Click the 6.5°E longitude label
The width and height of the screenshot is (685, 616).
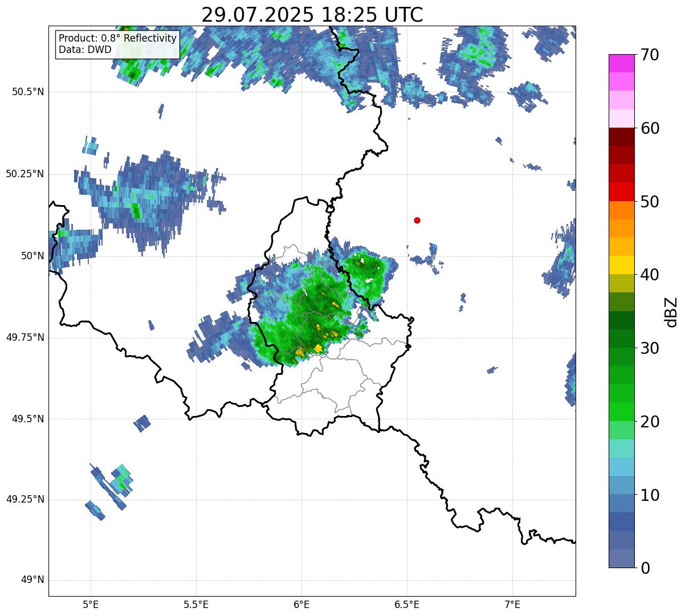(x=407, y=604)
